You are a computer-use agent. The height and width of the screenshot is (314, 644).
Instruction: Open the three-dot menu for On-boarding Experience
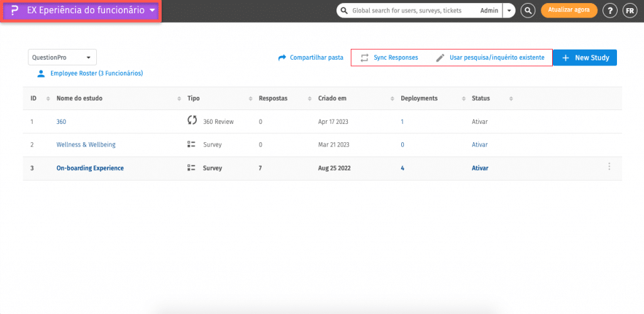[x=609, y=167]
